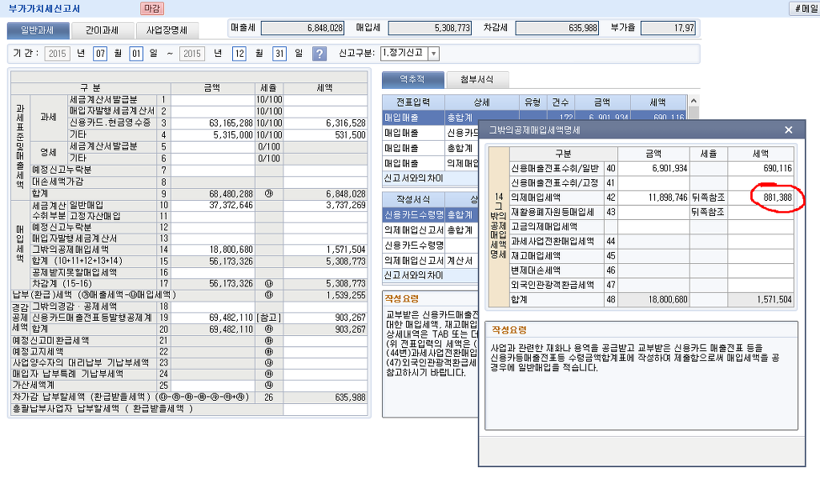Open the 신고구분 dropdown arrow

433,54
